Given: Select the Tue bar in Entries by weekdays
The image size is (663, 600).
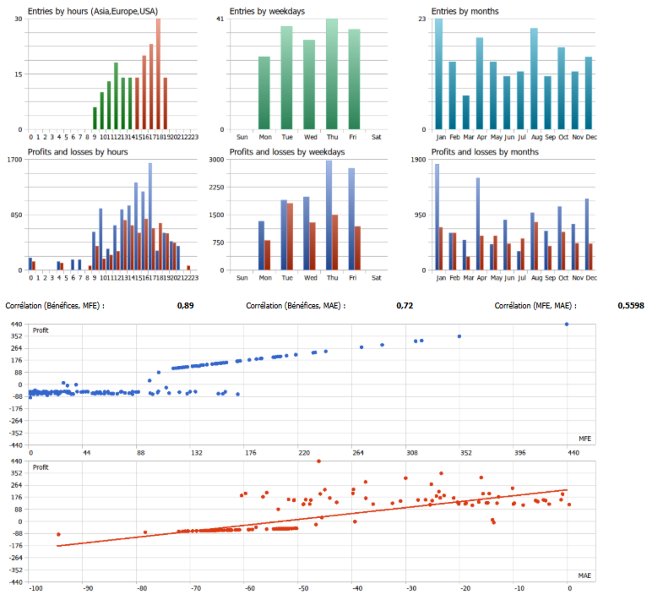Looking at the screenshot, I should [287, 78].
